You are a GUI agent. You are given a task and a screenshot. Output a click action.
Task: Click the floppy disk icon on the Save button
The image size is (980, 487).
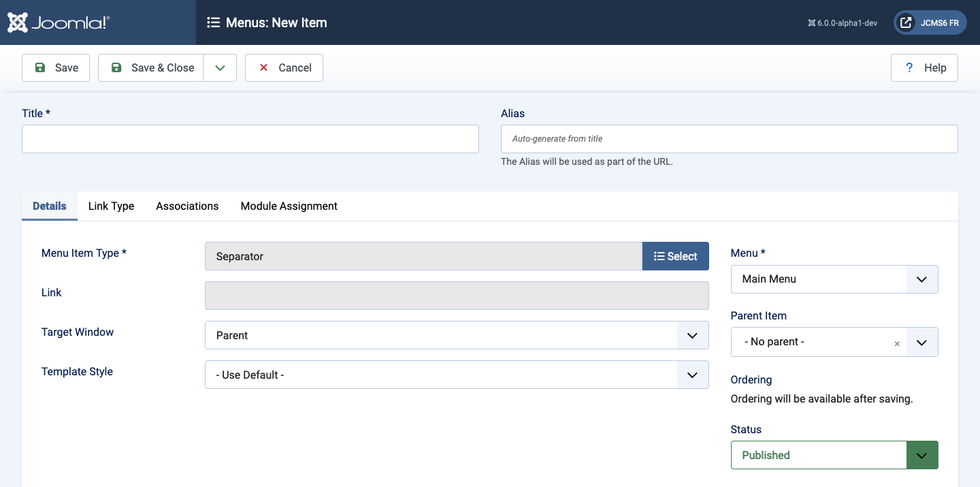click(40, 67)
